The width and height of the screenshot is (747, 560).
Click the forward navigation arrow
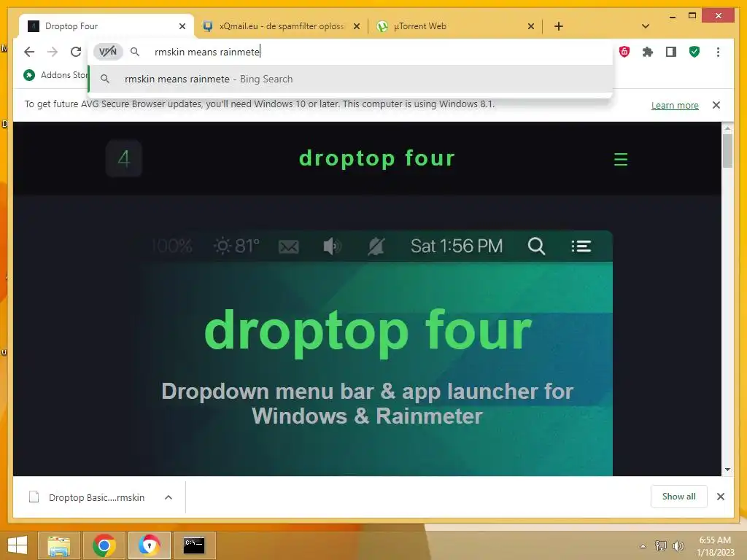pyautogui.click(x=53, y=52)
